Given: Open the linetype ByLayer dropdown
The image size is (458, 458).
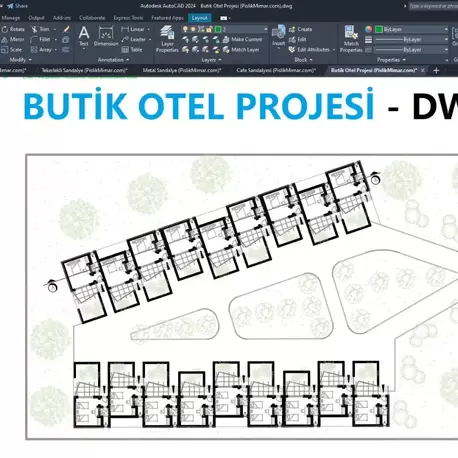Looking at the screenshot, I should [x=446, y=50].
